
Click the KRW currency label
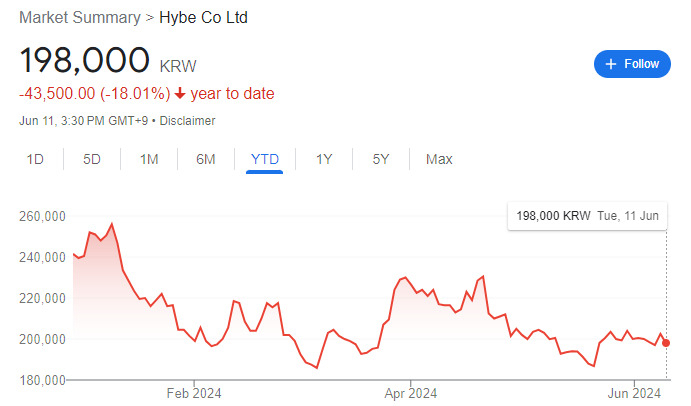178,66
